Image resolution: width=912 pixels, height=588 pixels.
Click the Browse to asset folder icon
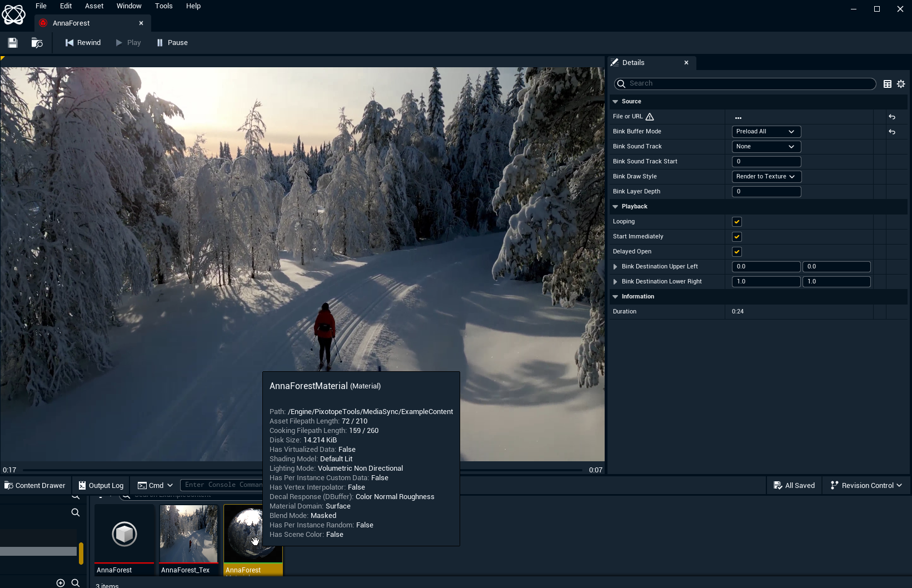pos(37,42)
